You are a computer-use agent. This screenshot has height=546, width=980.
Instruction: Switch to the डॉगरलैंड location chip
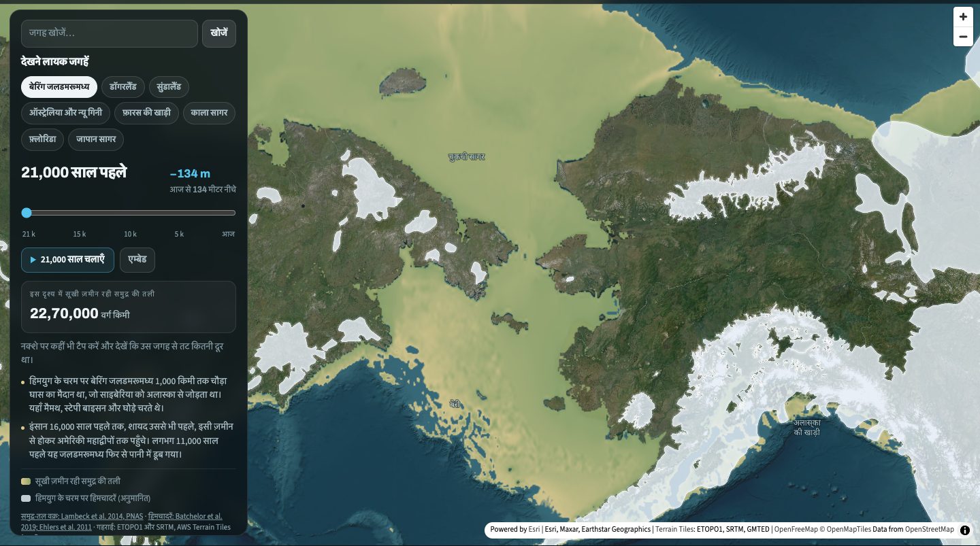click(x=123, y=87)
